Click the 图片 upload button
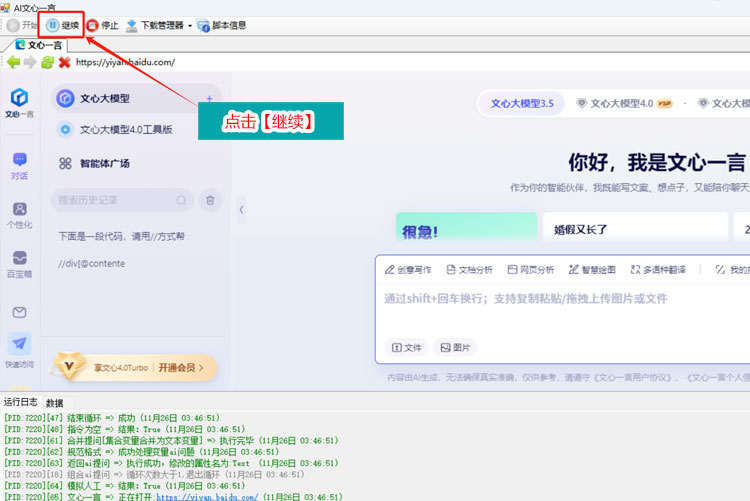 pos(455,347)
